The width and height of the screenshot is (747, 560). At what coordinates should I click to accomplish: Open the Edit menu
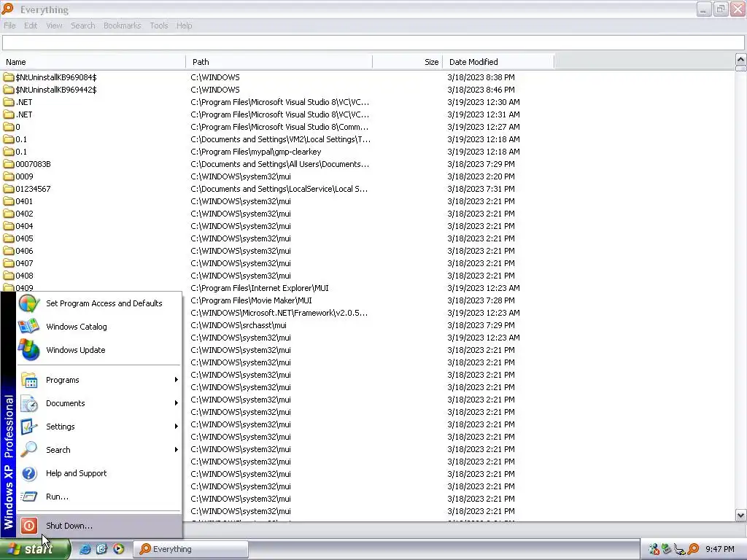point(31,26)
